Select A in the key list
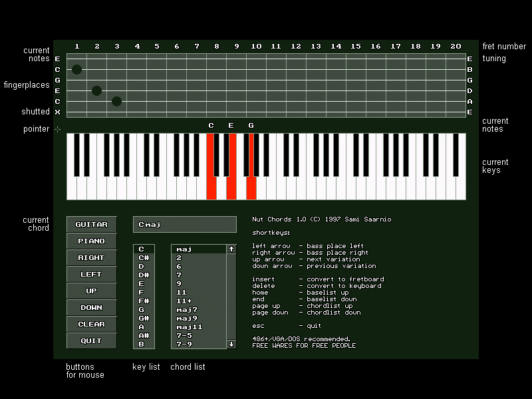 point(144,327)
